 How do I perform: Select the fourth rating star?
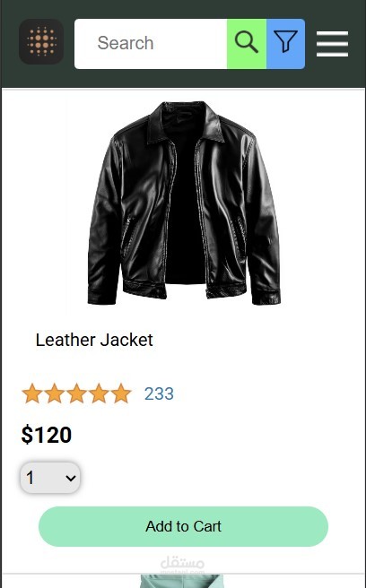(x=99, y=393)
